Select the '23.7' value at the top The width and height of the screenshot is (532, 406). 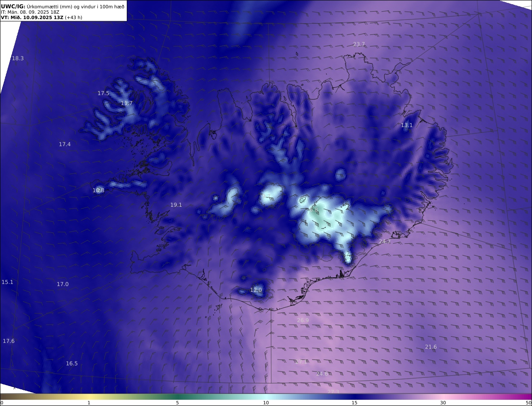pyautogui.click(x=359, y=44)
